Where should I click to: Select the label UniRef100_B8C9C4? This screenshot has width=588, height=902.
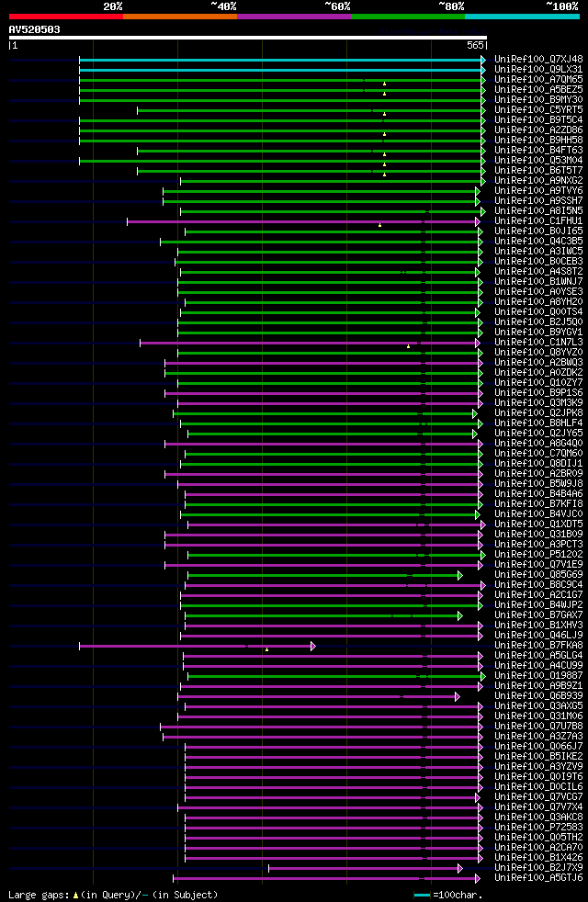pyautogui.click(x=538, y=584)
